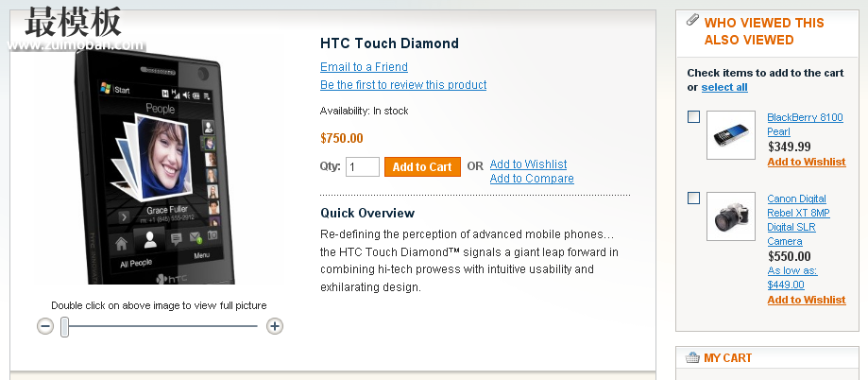Click the Add to Cart button

coord(422,166)
